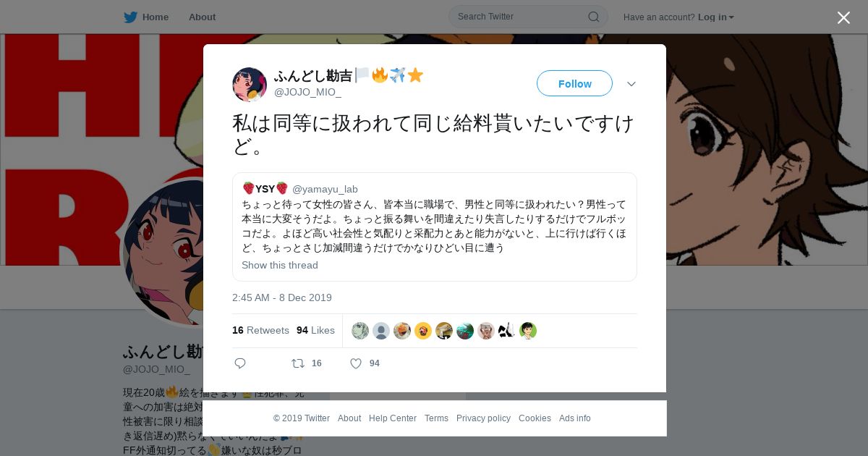The width and height of the screenshot is (868, 456).
Task: Open the 94 Likes list
Action: pos(315,330)
